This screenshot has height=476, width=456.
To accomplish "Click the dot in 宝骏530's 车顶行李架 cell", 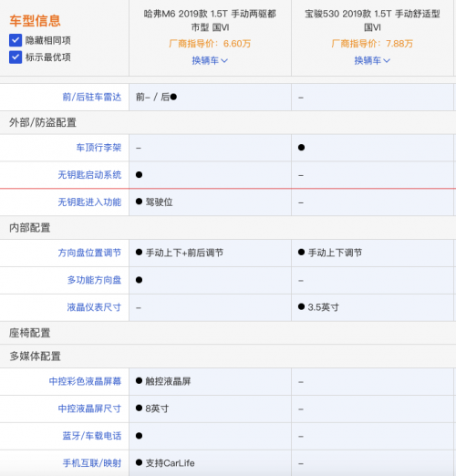I will (x=301, y=148).
